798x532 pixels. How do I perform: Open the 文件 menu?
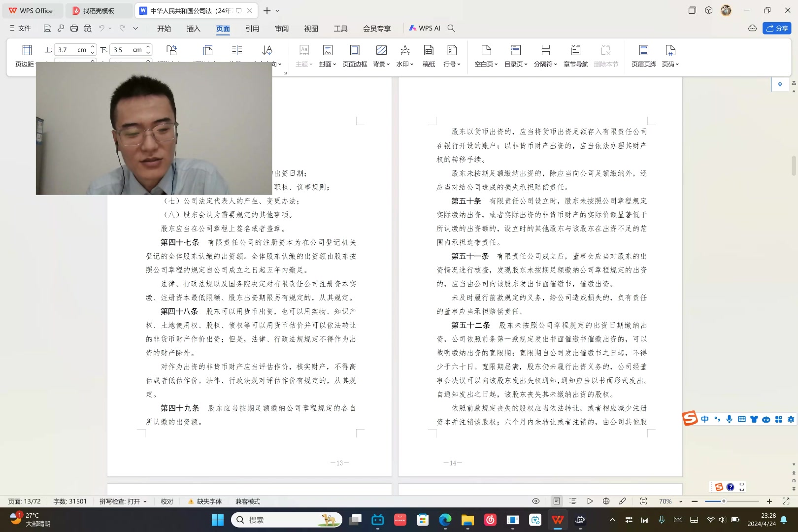pyautogui.click(x=20, y=29)
